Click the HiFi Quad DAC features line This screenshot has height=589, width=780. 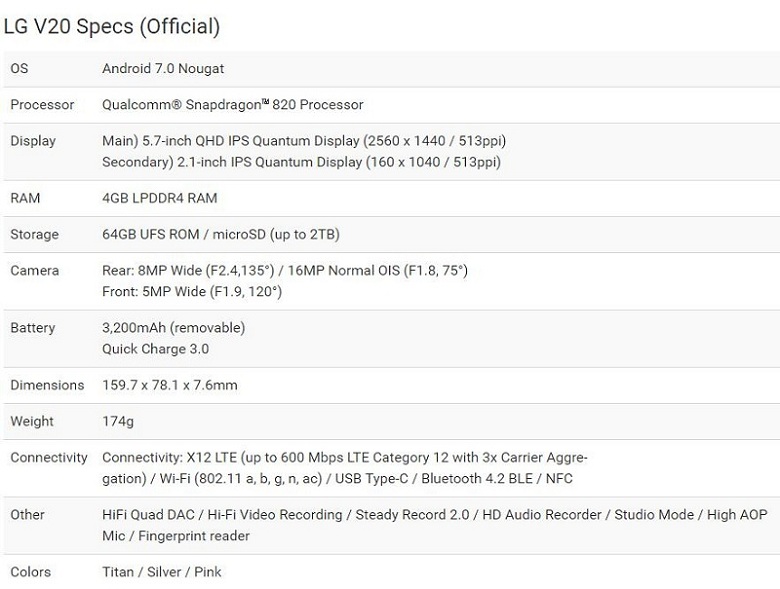435,515
